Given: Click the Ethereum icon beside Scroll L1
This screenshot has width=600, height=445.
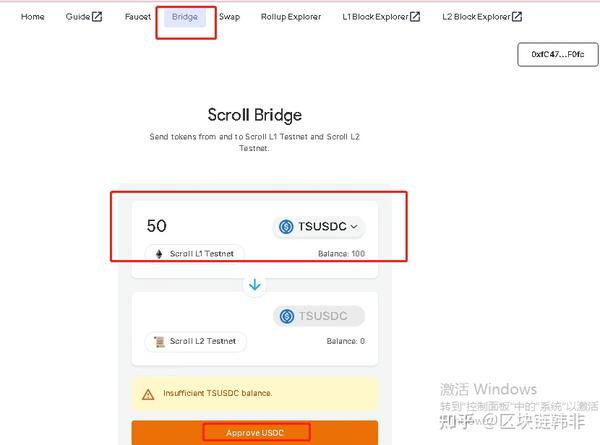Looking at the screenshot, I should pyautogui.click(x=159, y=254).
